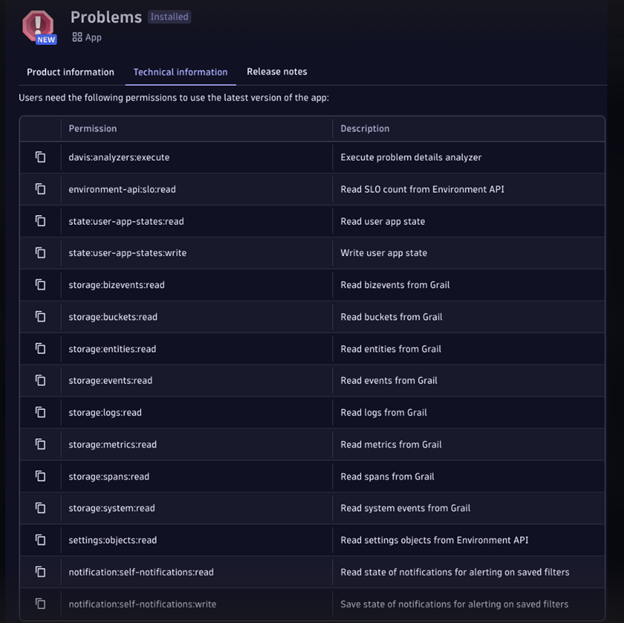Copy the storage:metrics:read permission
624x623 pixels.
coord(41,444)
